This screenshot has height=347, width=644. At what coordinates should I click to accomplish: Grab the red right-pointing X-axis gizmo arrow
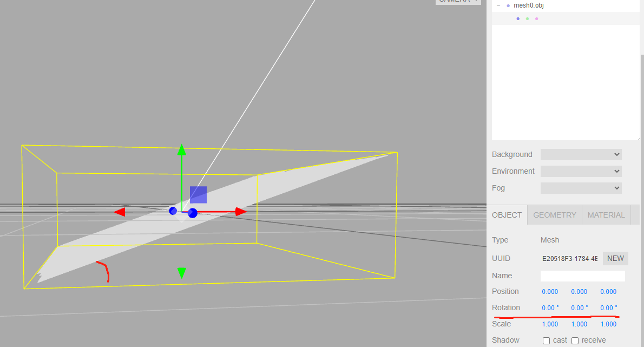pos(241,212)
